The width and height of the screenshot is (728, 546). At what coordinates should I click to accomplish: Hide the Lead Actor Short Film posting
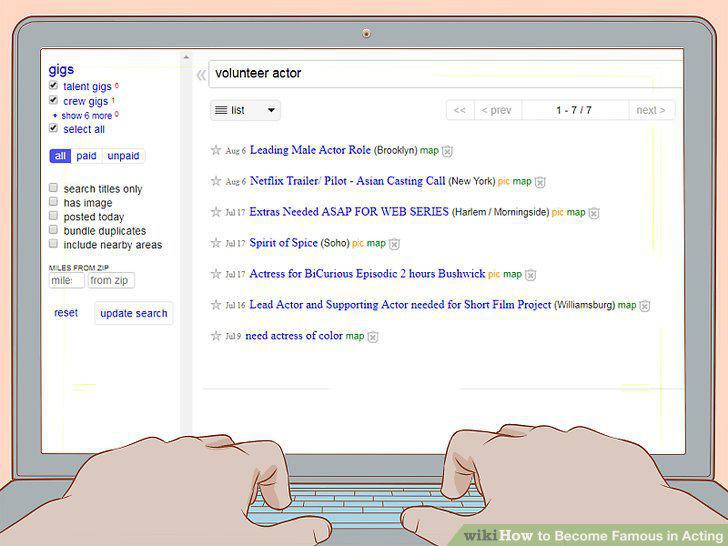point(644,306)
